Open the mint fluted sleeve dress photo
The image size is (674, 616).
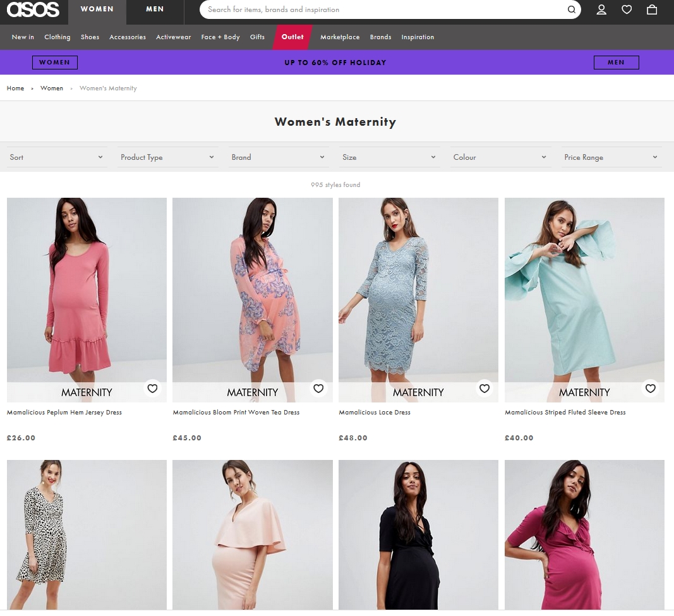[x=584, y=300]
